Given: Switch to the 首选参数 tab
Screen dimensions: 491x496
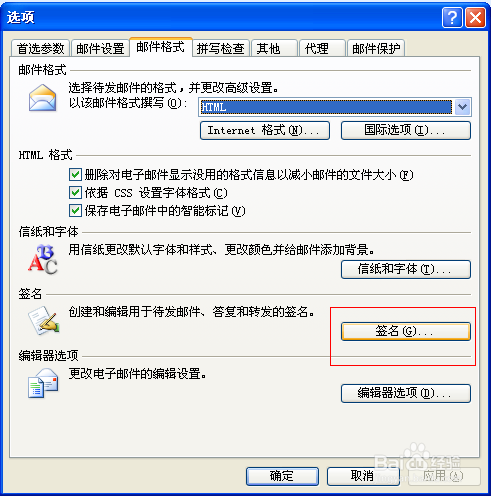Looking at the screenshot, I should coord(40,48).
